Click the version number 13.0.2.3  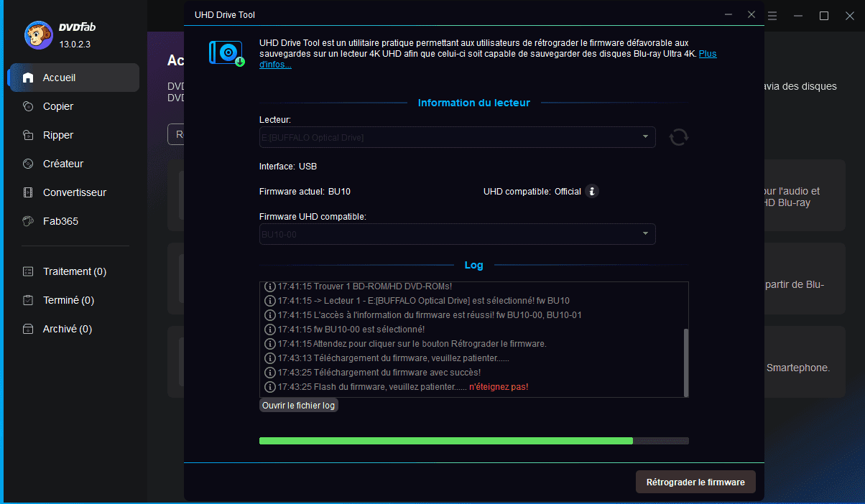[75, 45]
